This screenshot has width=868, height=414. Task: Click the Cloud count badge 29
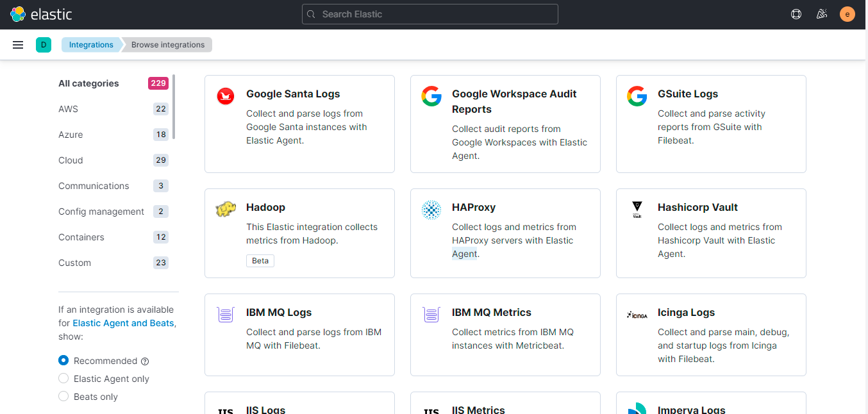point(161,160)
